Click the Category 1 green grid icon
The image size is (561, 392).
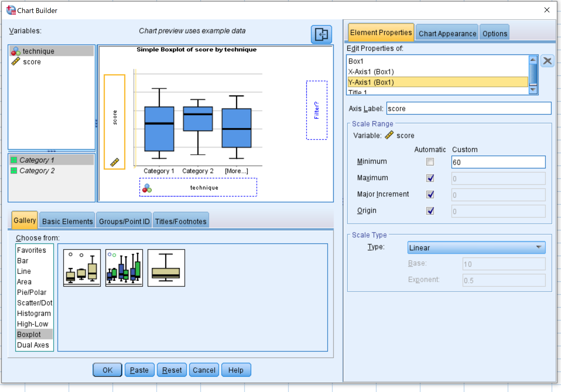(14, 160)
